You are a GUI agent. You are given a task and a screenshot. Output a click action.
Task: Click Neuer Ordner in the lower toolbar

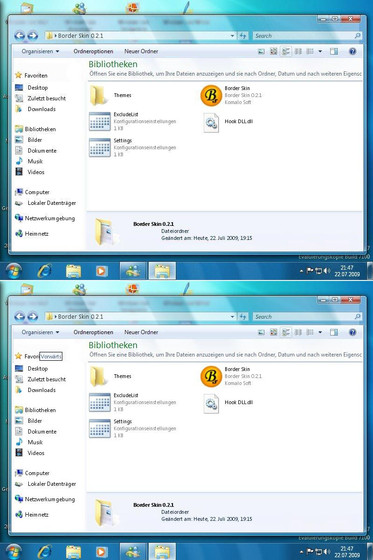141,332
